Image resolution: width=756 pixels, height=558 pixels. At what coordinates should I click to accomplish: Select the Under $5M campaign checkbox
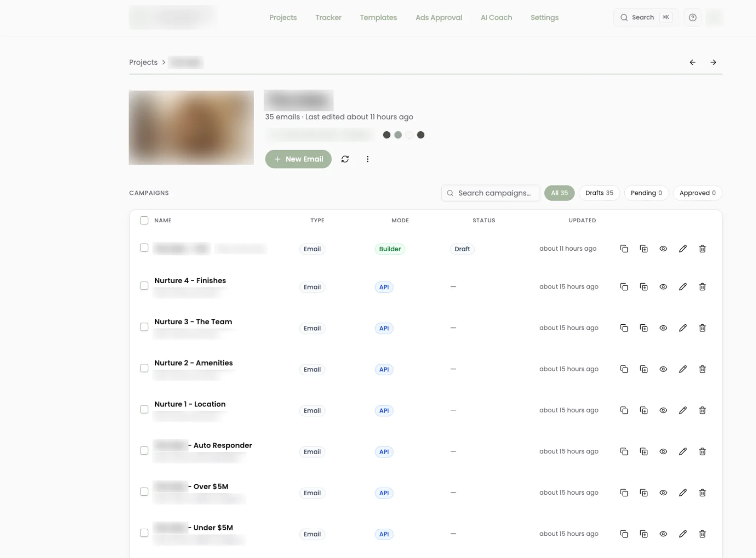point(144,533)
